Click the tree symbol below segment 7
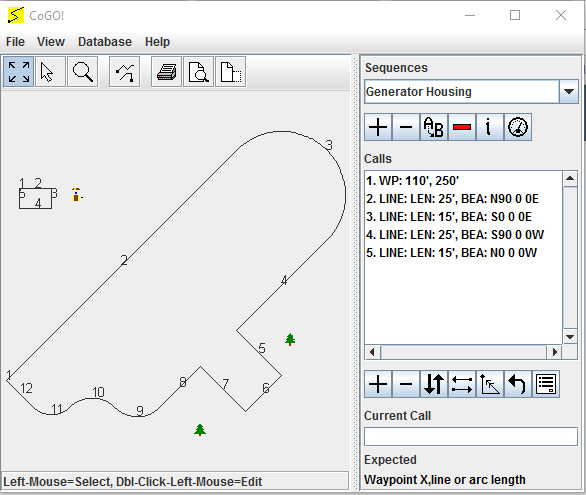Image resolution: width=586 pixels, height=495 pixels. tap(200, 430)
